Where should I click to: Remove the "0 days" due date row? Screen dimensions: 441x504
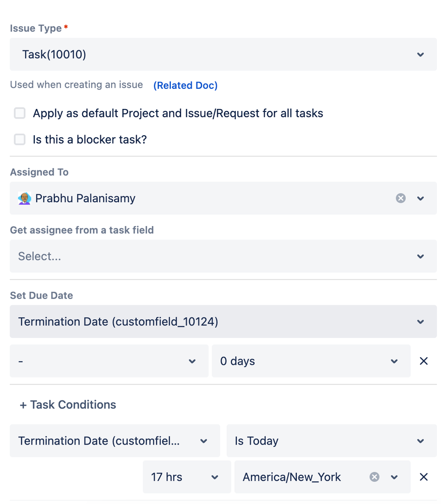point(423,361)
